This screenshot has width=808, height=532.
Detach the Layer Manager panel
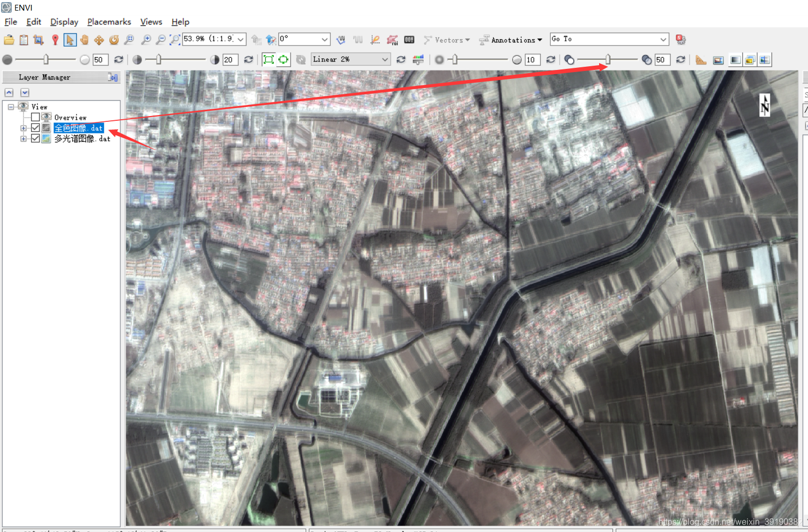[113, 77]
